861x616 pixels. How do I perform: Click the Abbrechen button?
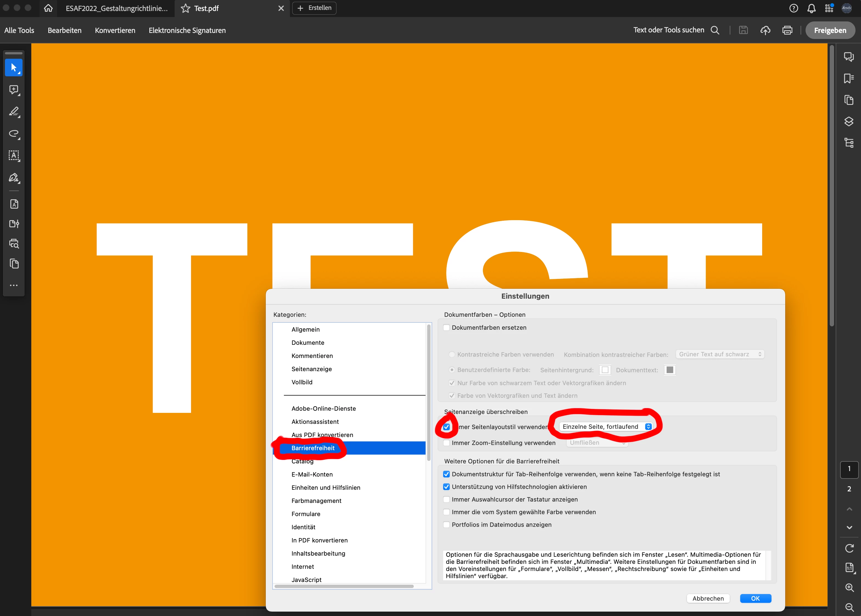708,598
